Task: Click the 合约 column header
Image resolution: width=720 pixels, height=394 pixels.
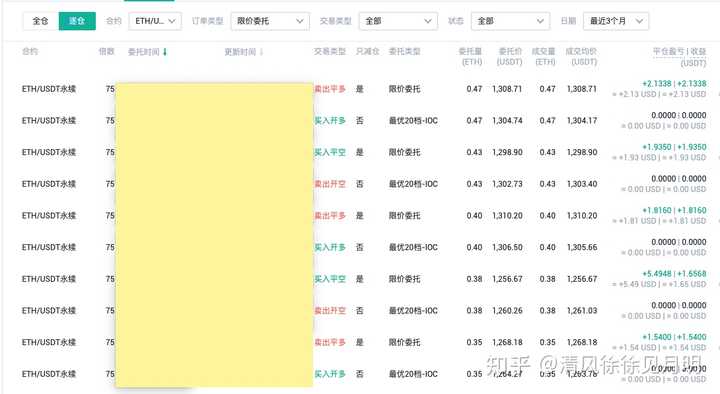Action: (x=30, y=51)
